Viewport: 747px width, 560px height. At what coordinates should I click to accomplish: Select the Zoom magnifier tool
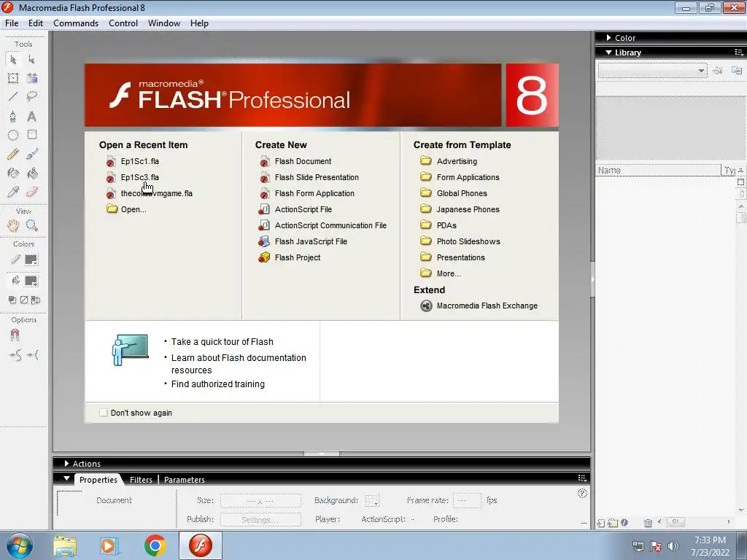pos(32,225)
